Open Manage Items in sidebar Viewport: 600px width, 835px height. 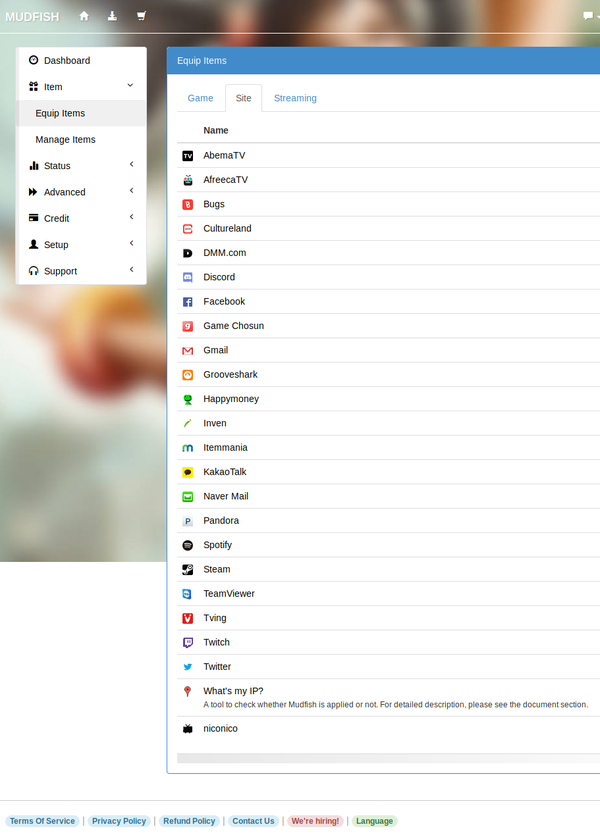[x=81, y=140]
